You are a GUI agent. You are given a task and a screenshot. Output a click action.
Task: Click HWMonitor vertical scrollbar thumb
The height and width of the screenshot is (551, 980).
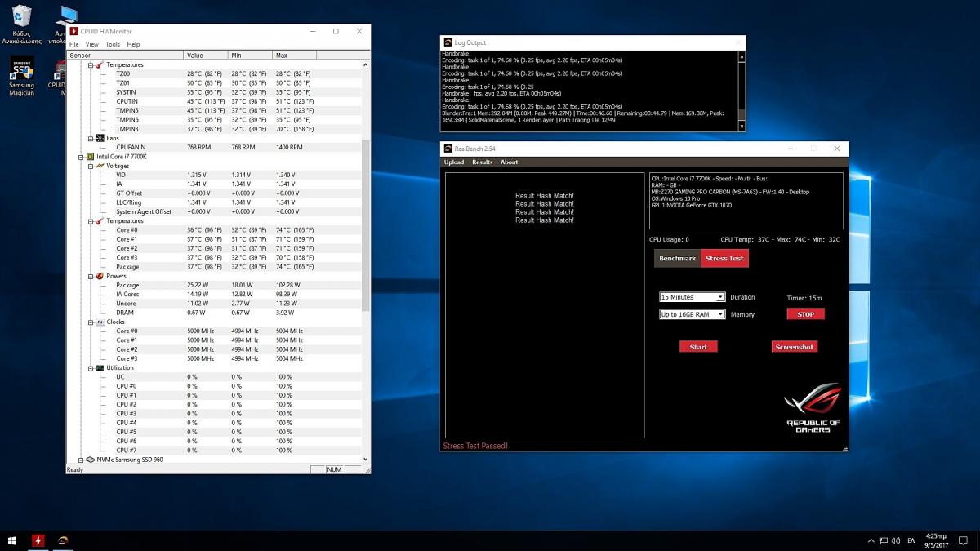[x=365, y=224]
